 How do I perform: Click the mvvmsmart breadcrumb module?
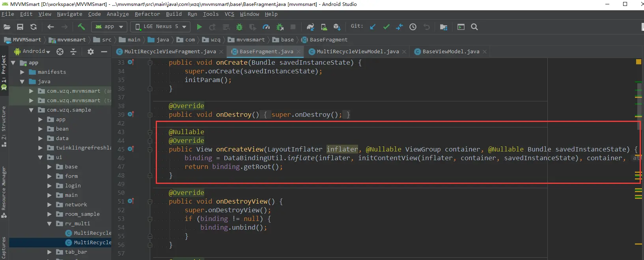click(x=67, y=40)
